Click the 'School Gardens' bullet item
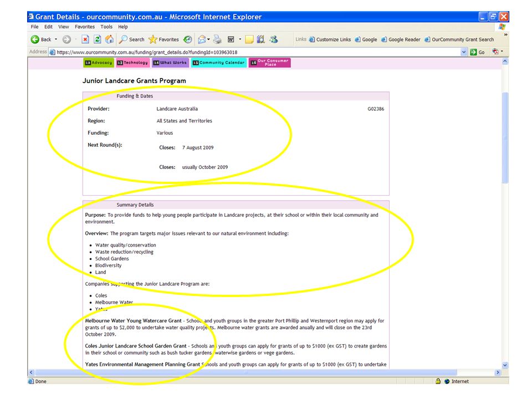The image size is (532, 399). click(112, 259)
